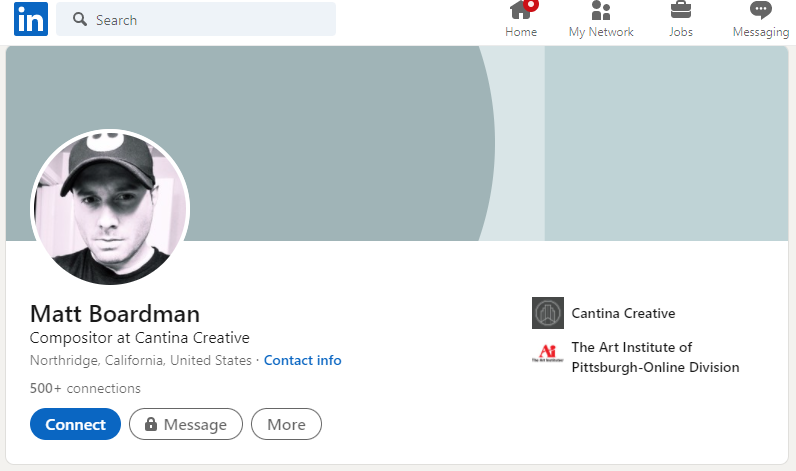Click the LinkedIn logo icon
The width and height of the screenshot is (796, 471).
(31, 19)
